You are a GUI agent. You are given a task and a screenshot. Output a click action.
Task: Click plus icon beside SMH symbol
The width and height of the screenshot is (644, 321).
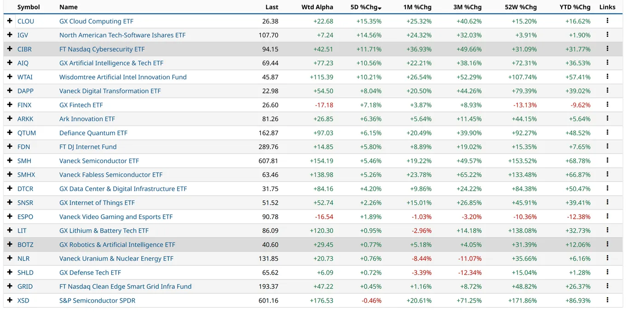[10, 161]
